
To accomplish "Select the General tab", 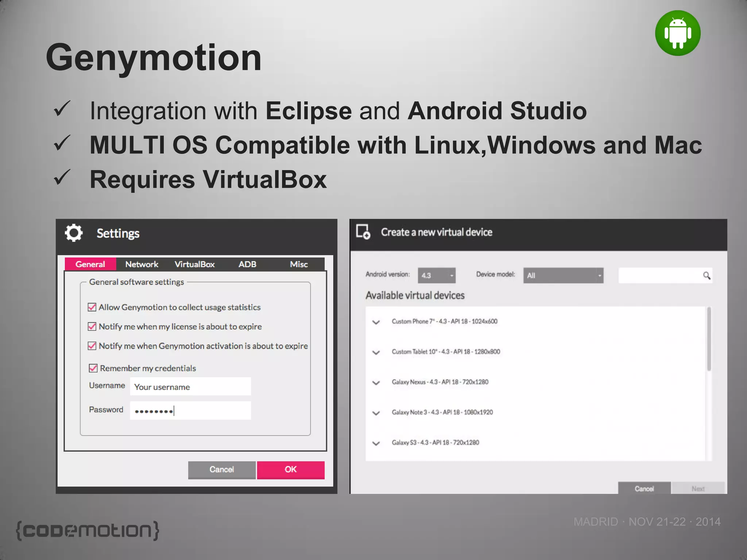I will [90, 264].
